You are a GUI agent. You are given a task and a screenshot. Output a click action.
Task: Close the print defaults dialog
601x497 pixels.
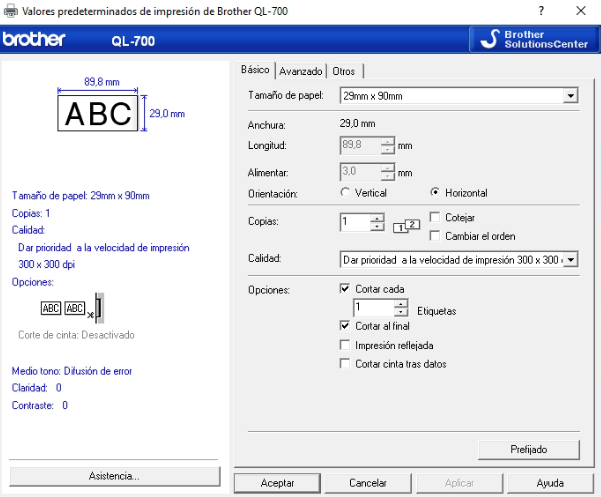click(581, 11)
